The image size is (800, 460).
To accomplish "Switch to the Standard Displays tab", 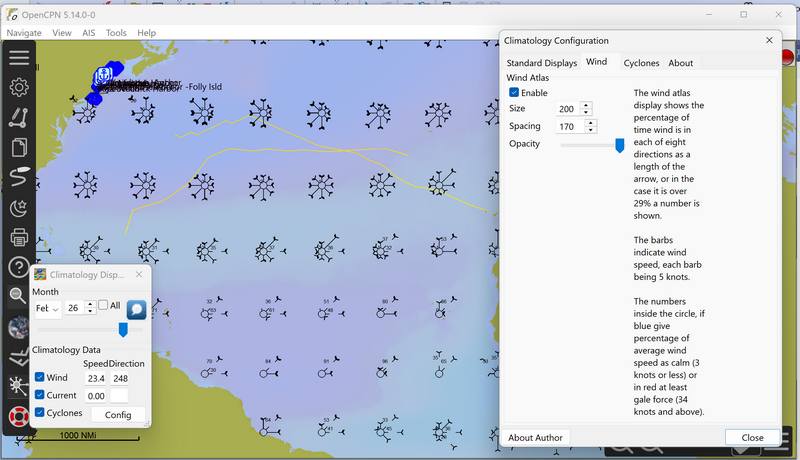I will click(541, 63).
